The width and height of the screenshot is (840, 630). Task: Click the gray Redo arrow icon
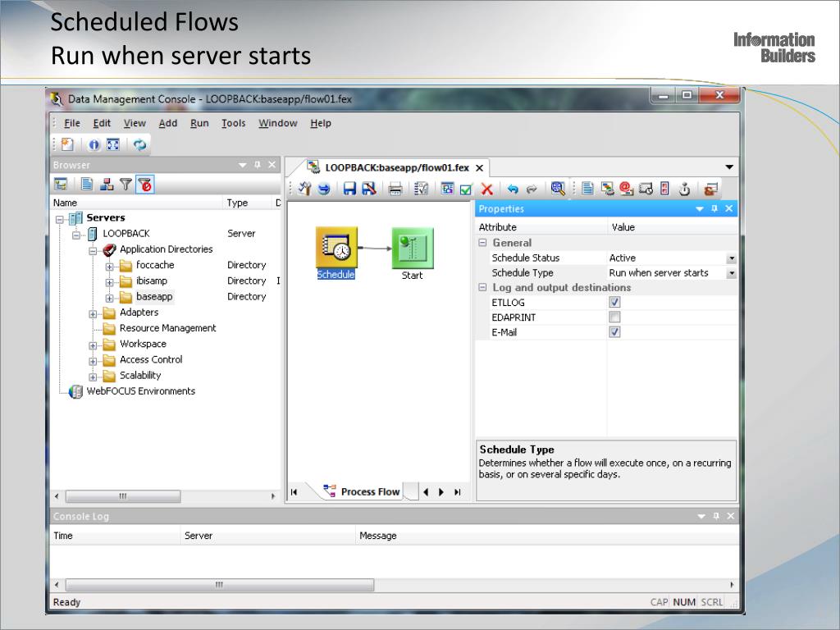click(532, 189)
